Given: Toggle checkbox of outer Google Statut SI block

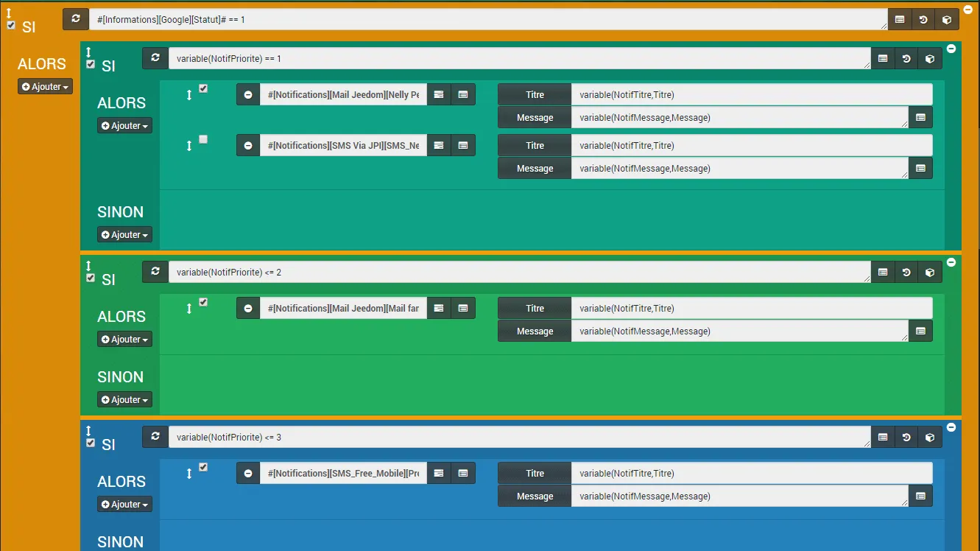Looking at the screenshot, I should [11, 25].
